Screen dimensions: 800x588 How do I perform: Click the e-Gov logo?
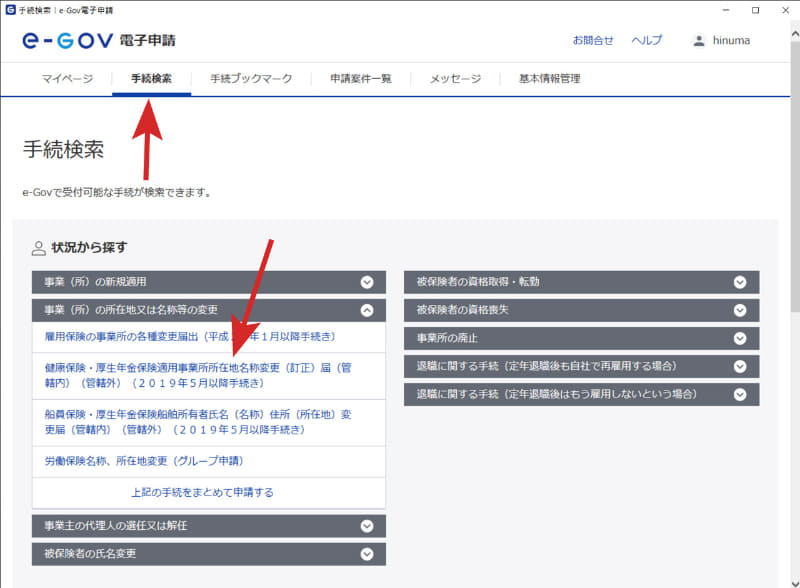[67, 40]
